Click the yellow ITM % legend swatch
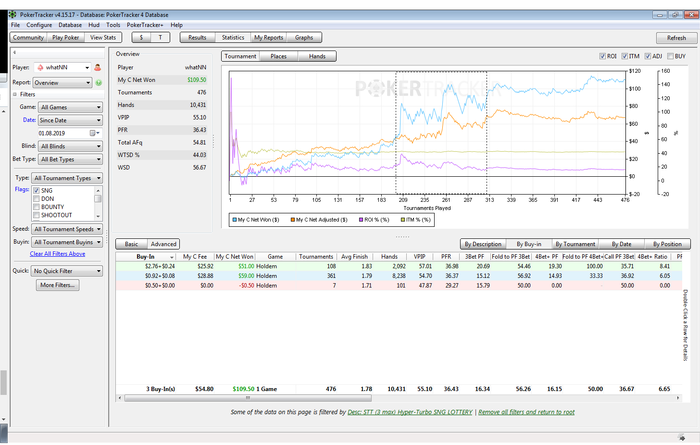 [403, 220]
